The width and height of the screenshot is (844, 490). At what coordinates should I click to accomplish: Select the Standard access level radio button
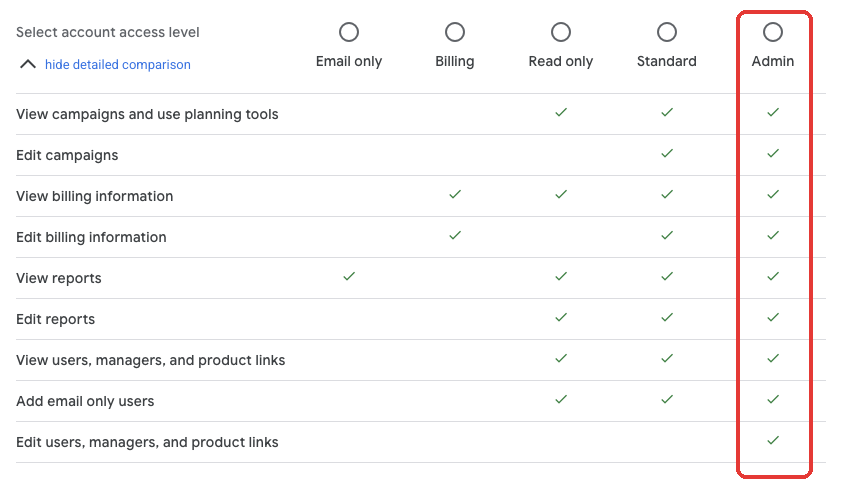[667, 32]
